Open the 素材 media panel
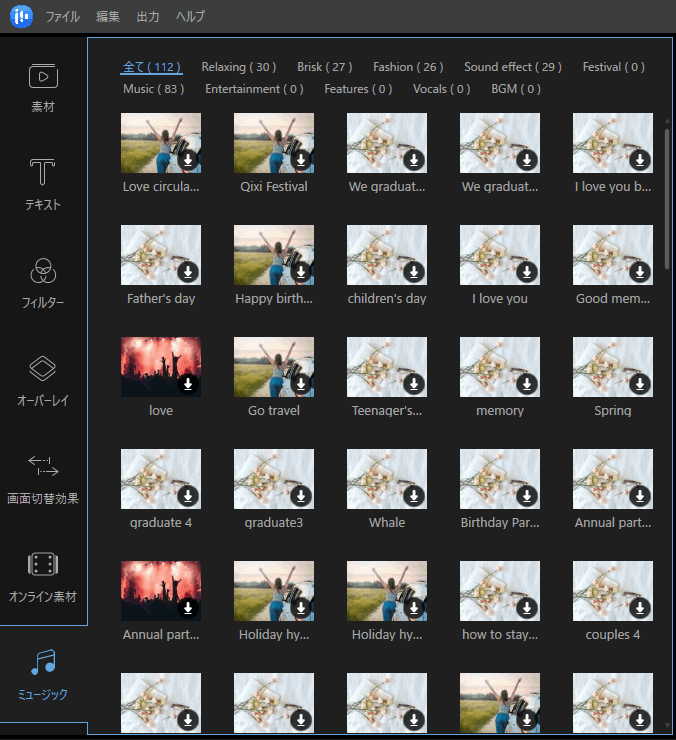 tap(43, 87)
